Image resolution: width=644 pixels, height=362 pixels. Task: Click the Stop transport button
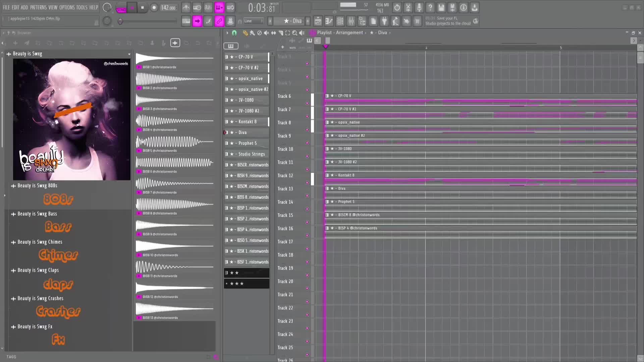pyautogui.click(x=143, y=7)
